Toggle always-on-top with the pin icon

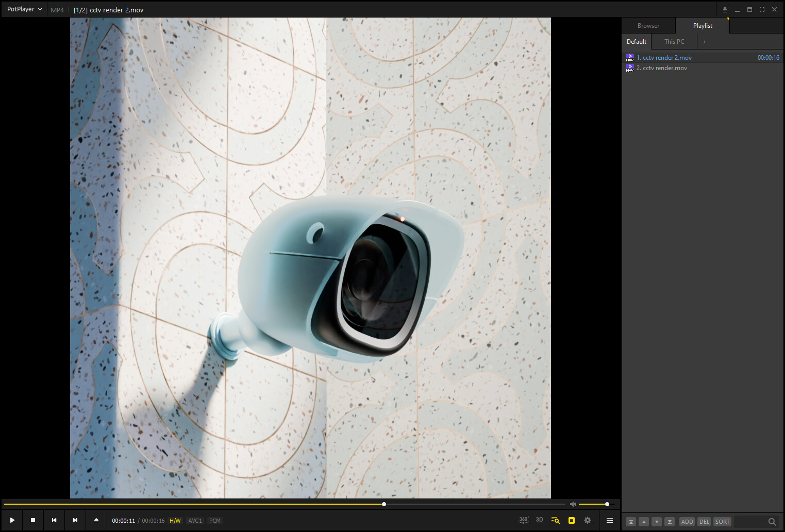[x=725, y=9]
